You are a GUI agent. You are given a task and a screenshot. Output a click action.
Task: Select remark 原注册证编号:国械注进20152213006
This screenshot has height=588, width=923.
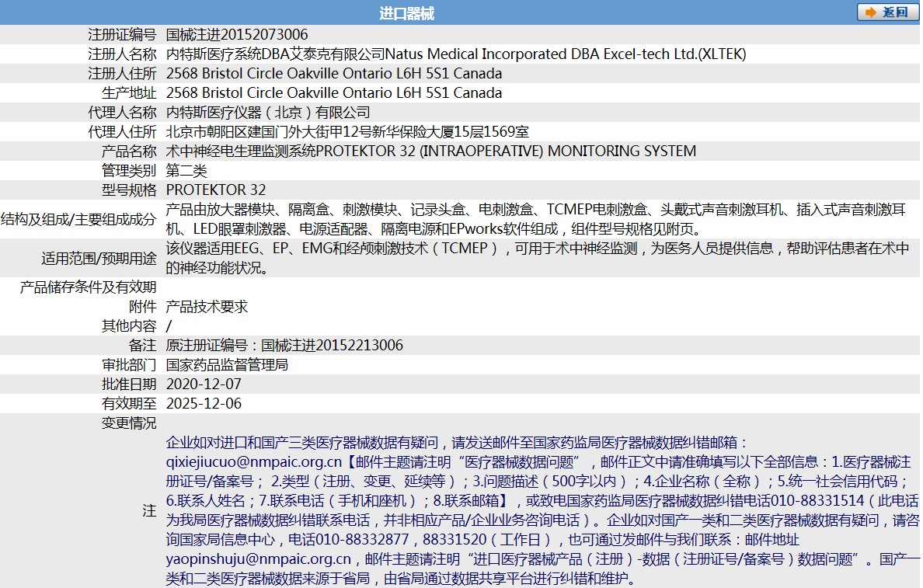pyautogui.click(x=284, y=345)
